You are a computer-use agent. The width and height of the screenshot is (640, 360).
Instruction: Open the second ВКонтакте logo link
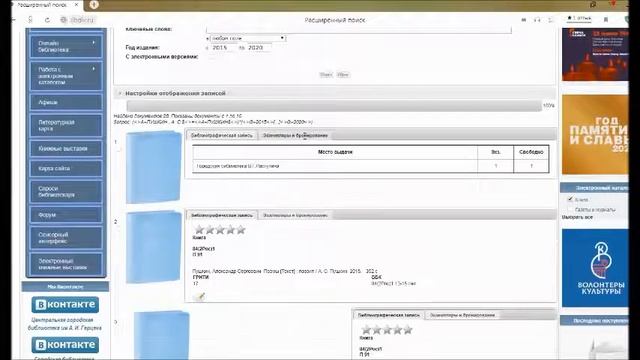point(65,345)
